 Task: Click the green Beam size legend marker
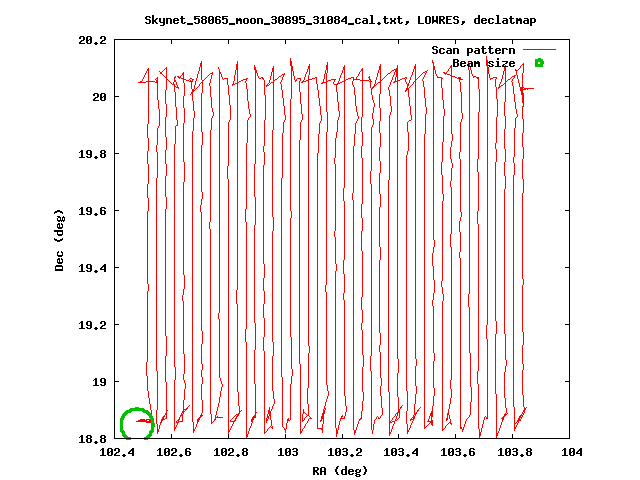[x=539, y=63]
